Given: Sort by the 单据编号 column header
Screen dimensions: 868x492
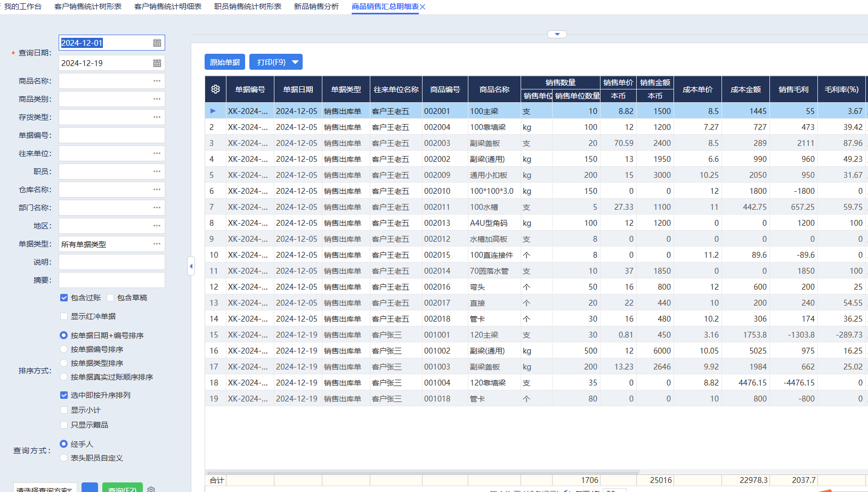Looking at the screenshot, I should pos(250,89).
